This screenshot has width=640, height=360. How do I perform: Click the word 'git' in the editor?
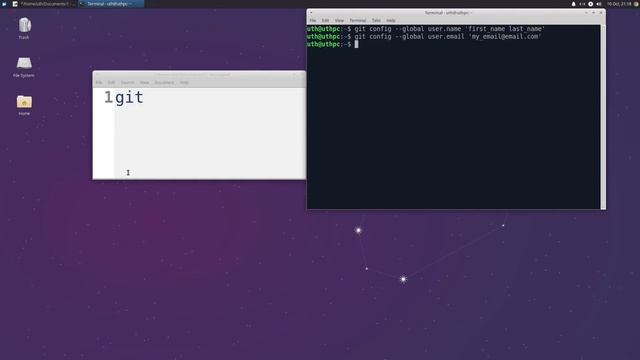tap(129, 98)
